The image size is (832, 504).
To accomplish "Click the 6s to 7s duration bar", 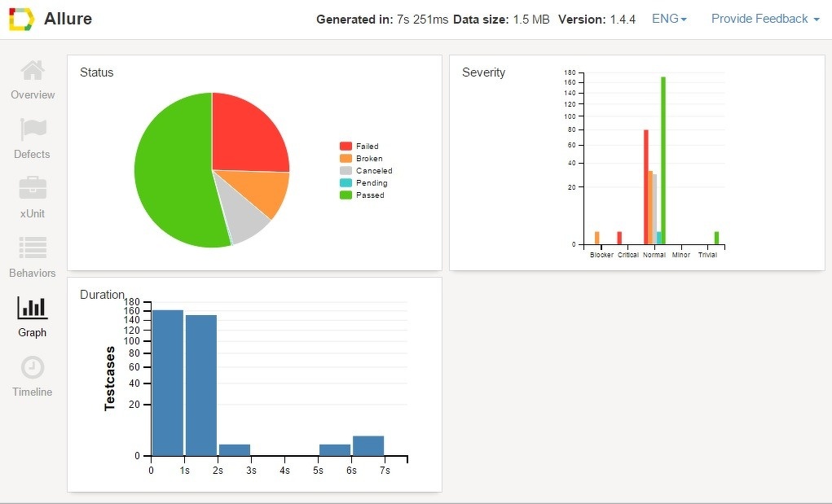I will coord(368,446).
